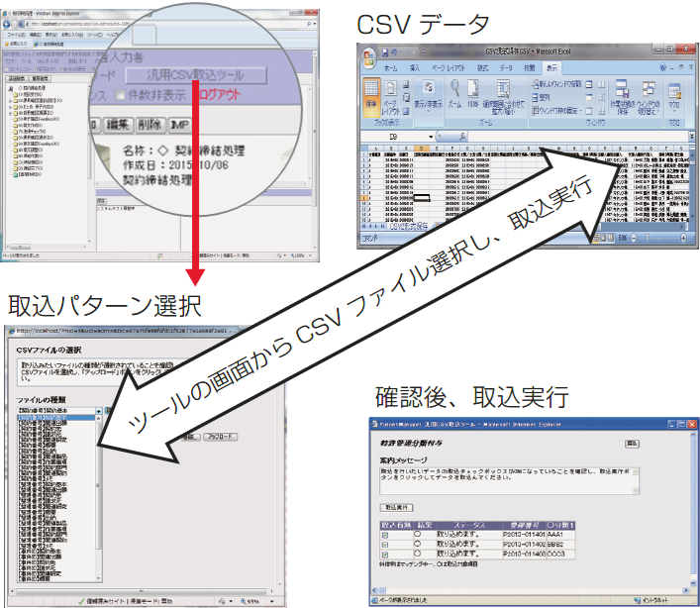Click the 作成日：2015/10/06 text
Image resolution: width=700 pixels, height=608 pixels.
(175, 165)
